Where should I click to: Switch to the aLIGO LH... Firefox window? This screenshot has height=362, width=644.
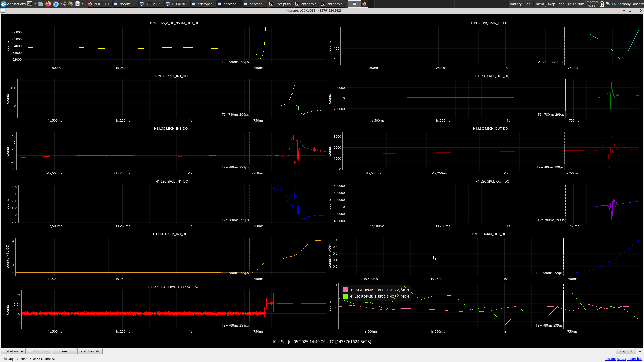click(100, 4)
